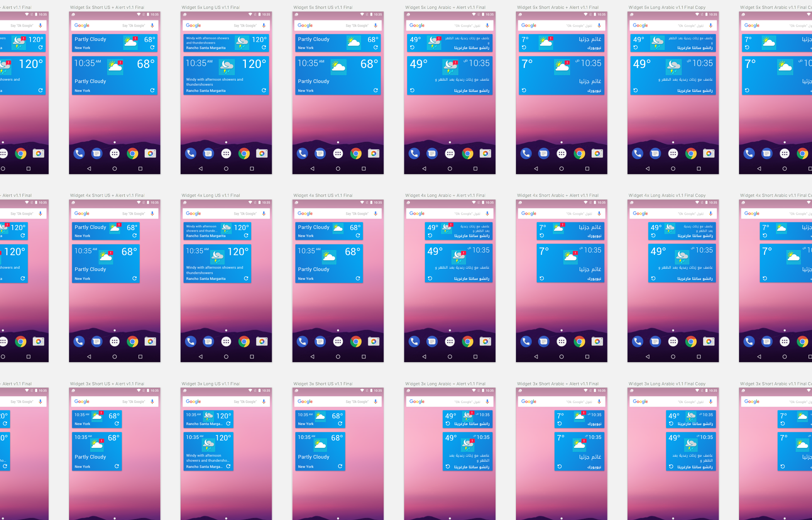The height and width of the screenshot is (520, 812).
Task: Select artboard title 'Widget 4x Long Arabic + Alert v1.1 Final'
Action: [445, 195]
